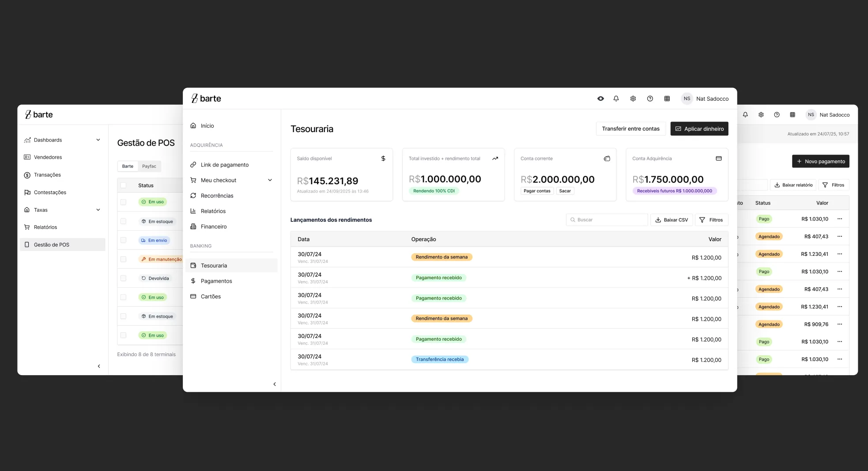Click Rendendo 100% CDI badge
868x471 pixels.
click(x=434, y=191)
